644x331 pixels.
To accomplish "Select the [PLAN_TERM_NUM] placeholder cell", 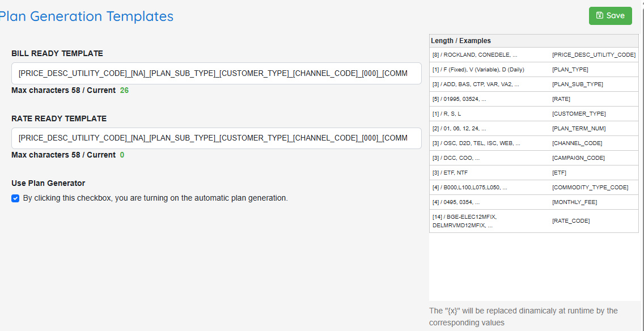I will tap(594, 129).
